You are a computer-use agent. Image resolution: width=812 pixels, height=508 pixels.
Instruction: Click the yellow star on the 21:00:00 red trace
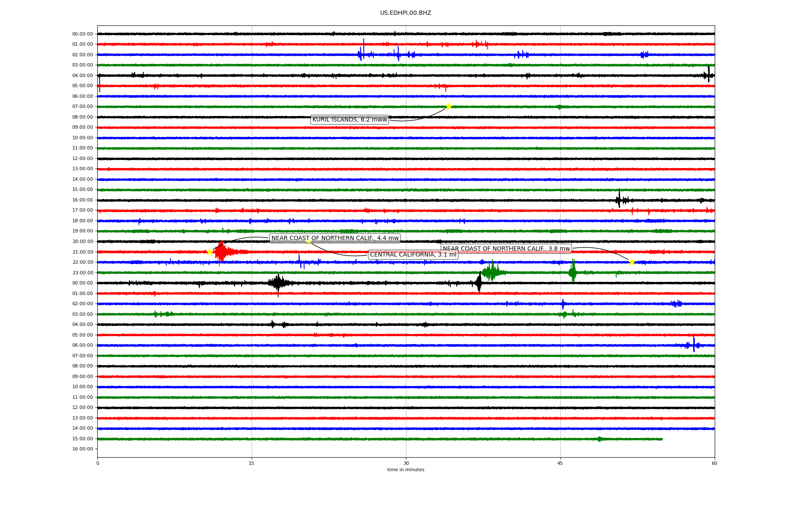[x=210, y=252]
